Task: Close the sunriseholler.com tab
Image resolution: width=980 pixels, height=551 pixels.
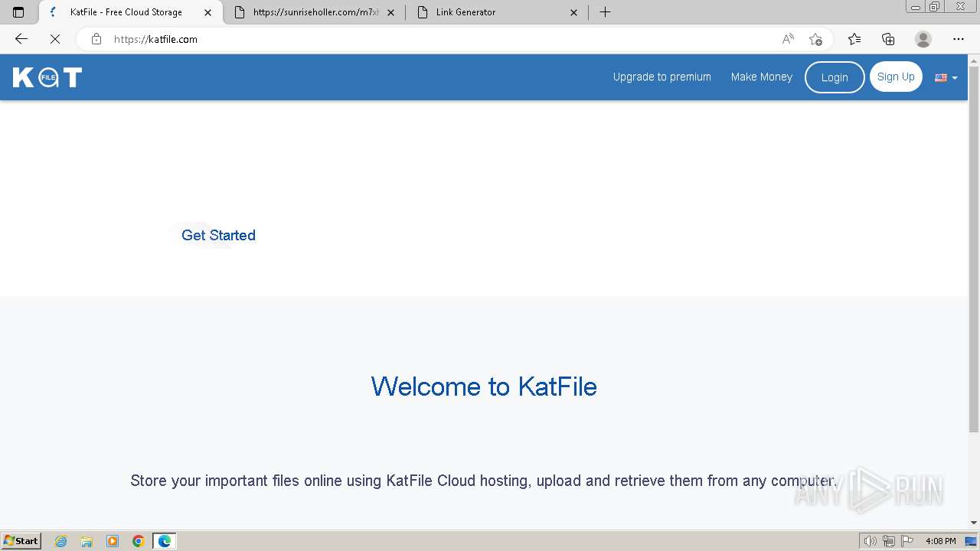Action: coord(390,12)
